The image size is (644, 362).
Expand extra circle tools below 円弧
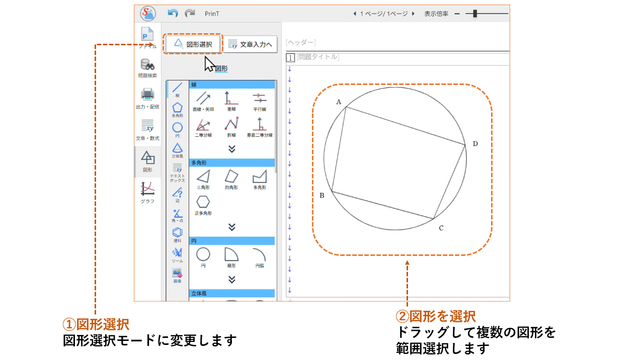coord(232,281)
